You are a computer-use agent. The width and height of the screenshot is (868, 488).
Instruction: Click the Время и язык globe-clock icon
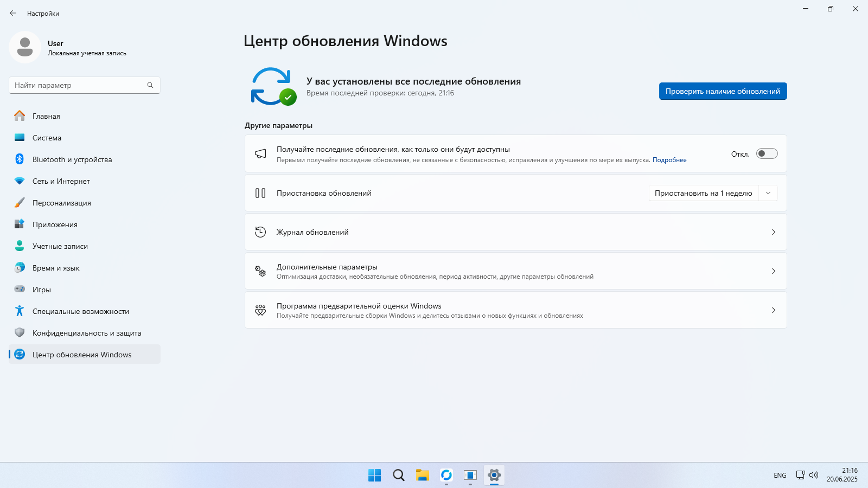point(20,268)
